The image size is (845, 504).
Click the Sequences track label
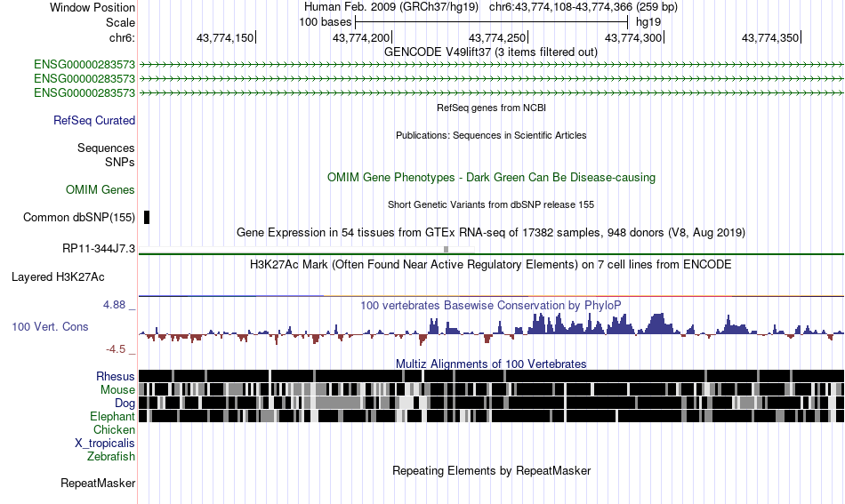coord(106,148)
